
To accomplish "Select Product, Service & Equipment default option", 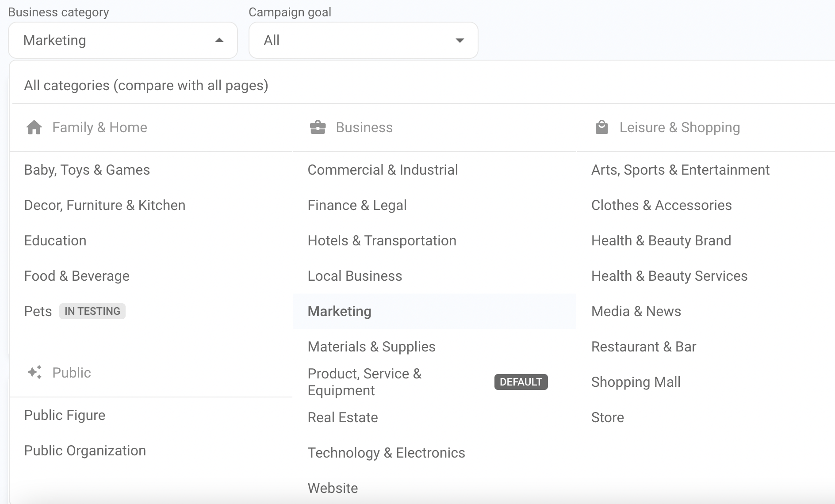I will tap(364, 382).
